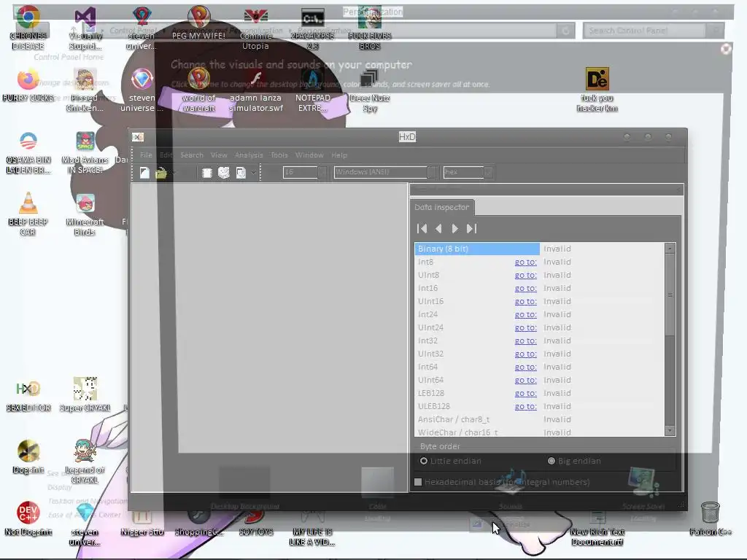Open the dropdown arrow beside disk image icon

tap(253, 173)
